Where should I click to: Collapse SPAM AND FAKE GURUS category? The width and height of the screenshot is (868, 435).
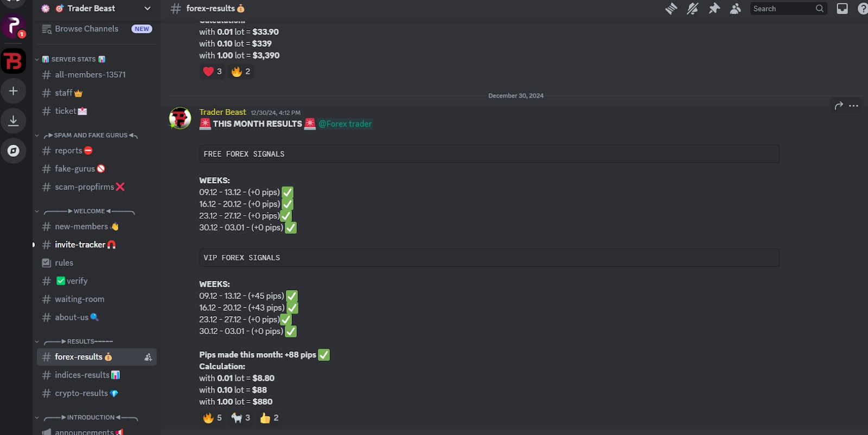tap(87, 135)
